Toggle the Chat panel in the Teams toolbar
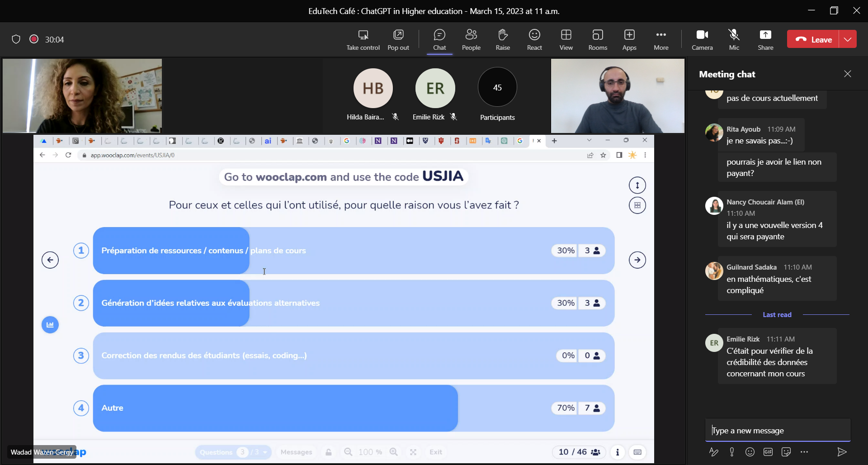Image resolution: width=868 pixels, height=465 pixels. [x=439, y=40]
